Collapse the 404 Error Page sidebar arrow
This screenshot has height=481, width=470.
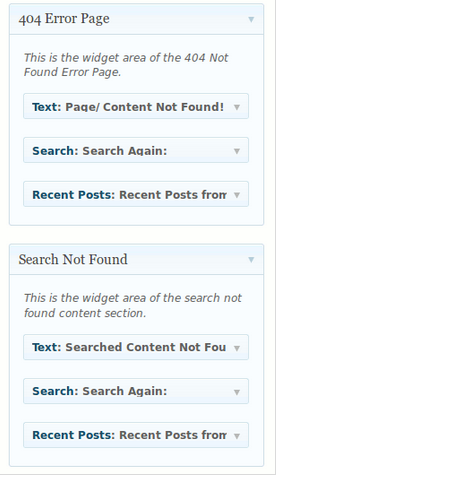point(251,19)
